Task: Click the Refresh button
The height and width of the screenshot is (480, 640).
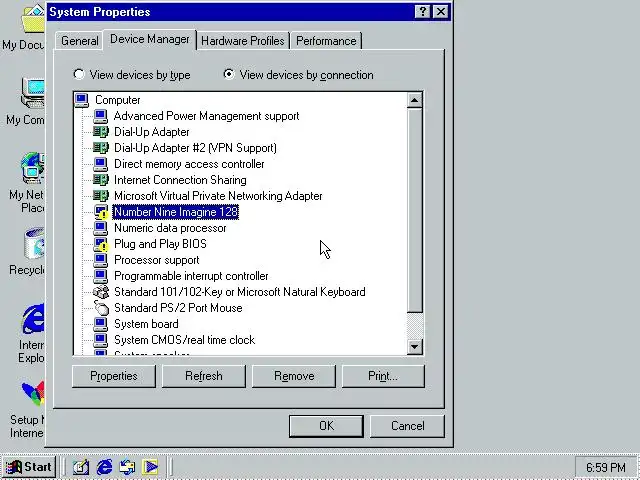Action: click(x=204, y=376)
